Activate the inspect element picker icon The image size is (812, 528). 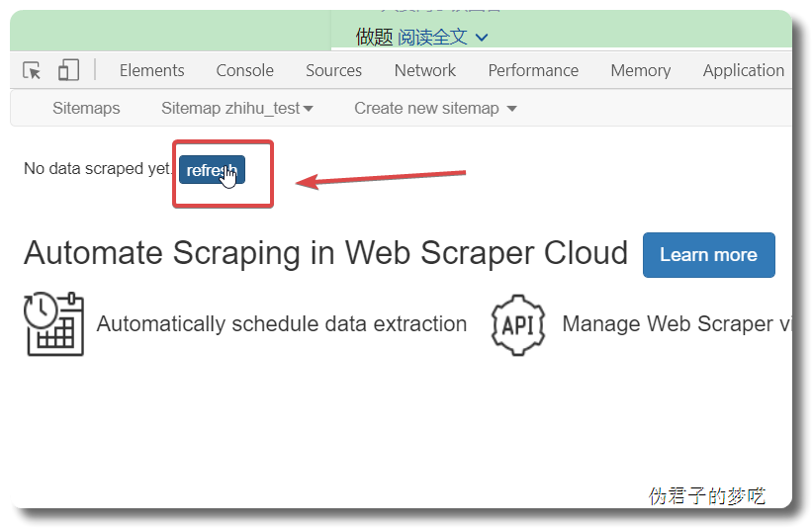pos(32,70)
